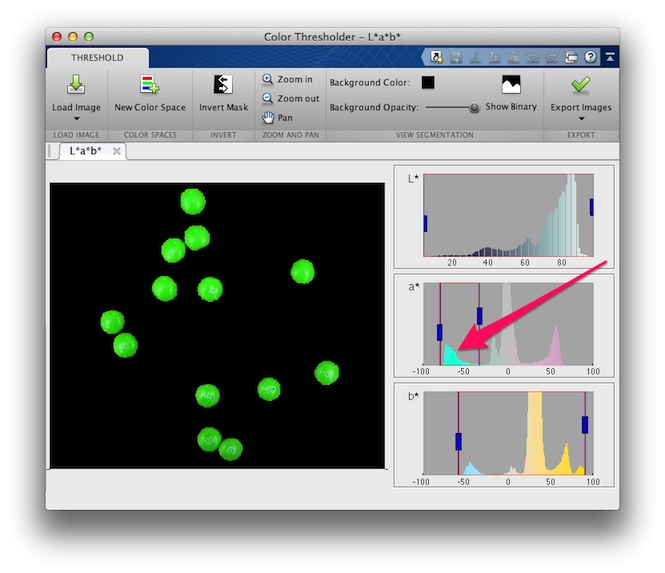Click the right handle on L* histogram
Viewport: 665px width, 573px height.
tap(592, 206)
